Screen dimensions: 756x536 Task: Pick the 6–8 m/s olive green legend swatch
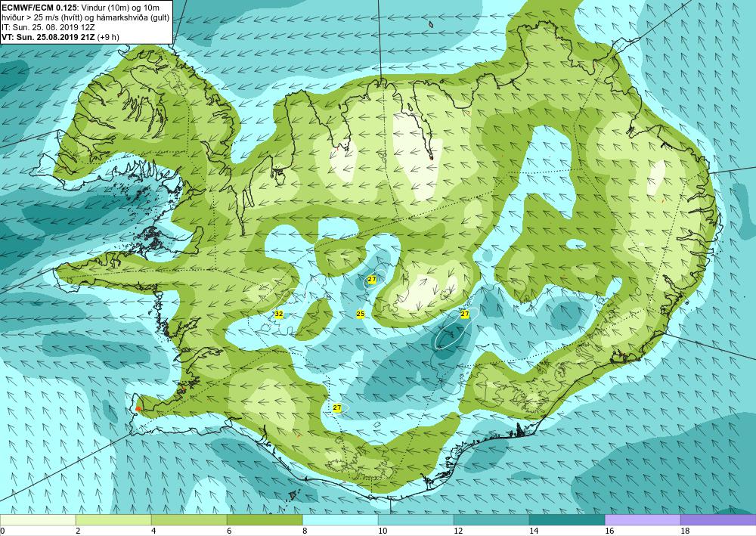[x=265, y=520]
